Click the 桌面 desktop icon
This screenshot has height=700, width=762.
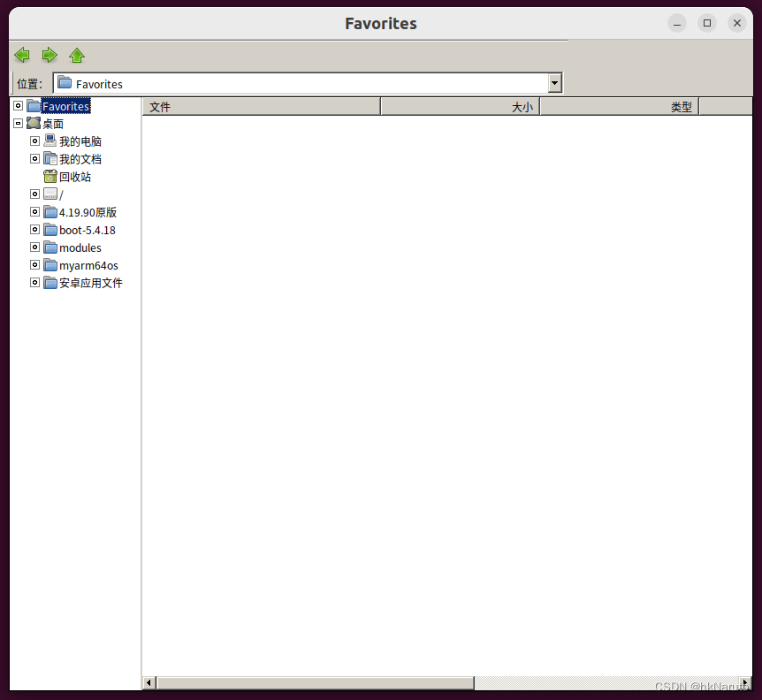click(33, 123)
